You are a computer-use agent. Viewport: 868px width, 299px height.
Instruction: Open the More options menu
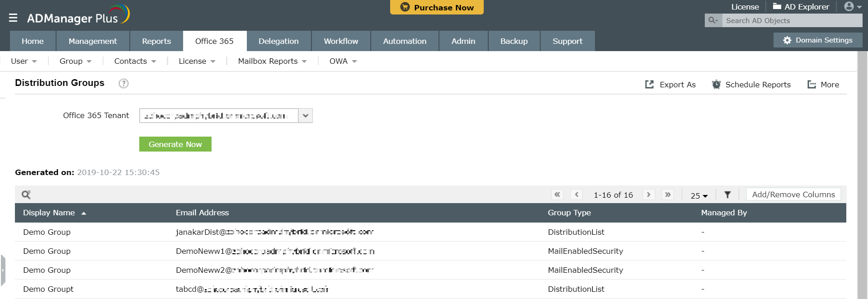coord(823,85)
